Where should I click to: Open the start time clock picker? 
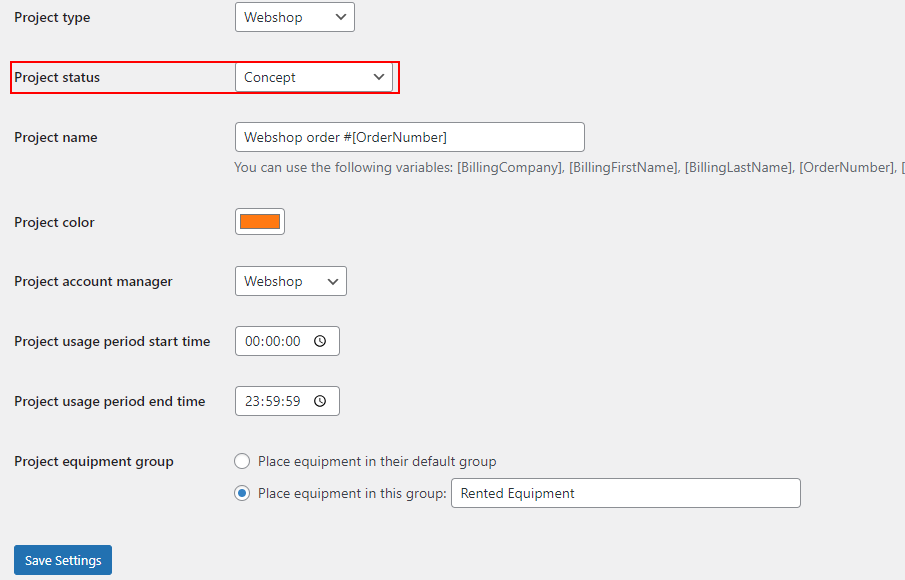[320, 341]
